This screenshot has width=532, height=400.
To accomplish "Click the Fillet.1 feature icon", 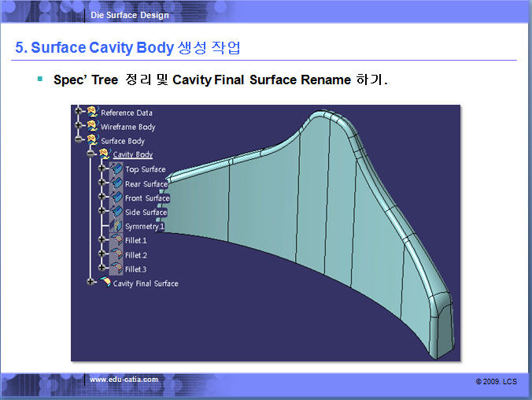I will (x=116, y=240).
